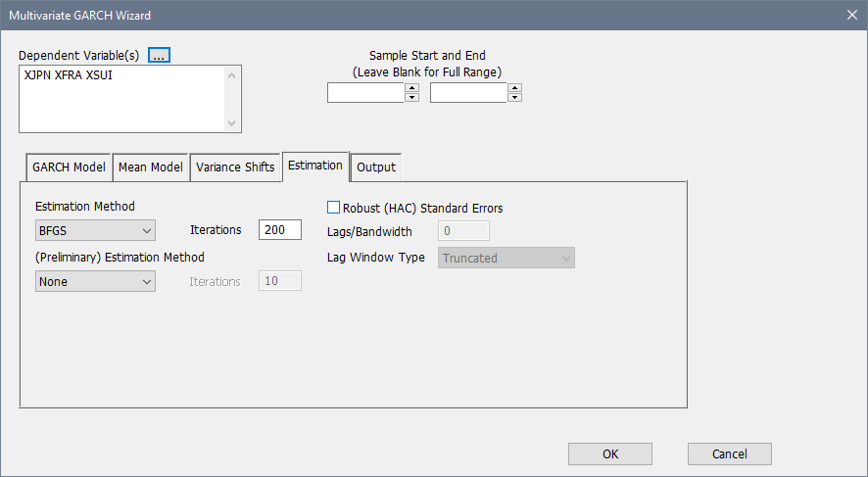Decrease the Sample End spinner value
This screenshot has height=477, width=868.
[x=514, y=97]
